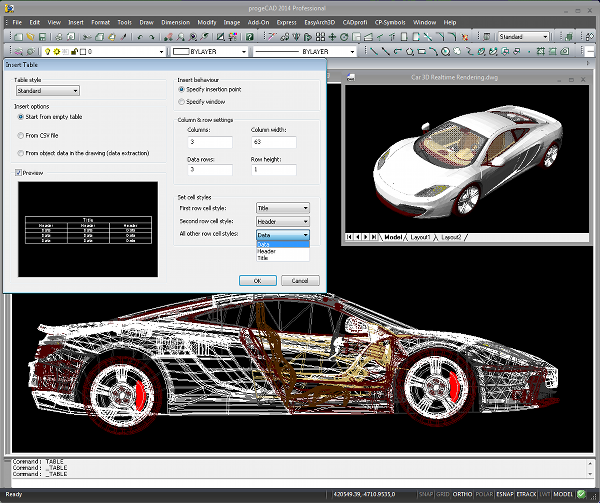600x503 pixels.
Task: Choose the From CSV file option
Action: pos(18,134)
